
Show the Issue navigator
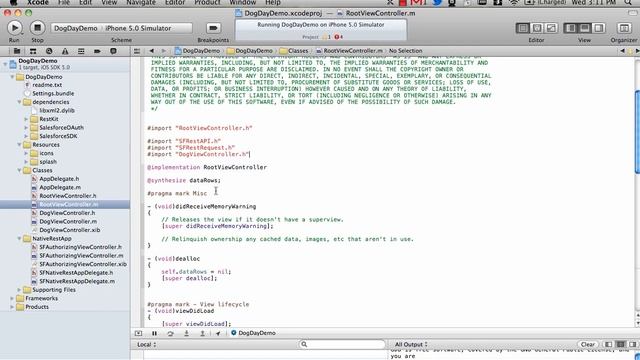coord(65,51)
